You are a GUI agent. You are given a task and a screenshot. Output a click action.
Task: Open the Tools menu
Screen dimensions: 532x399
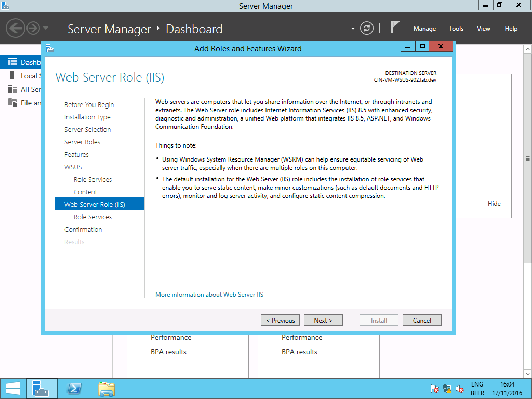[x=456, y=29]
